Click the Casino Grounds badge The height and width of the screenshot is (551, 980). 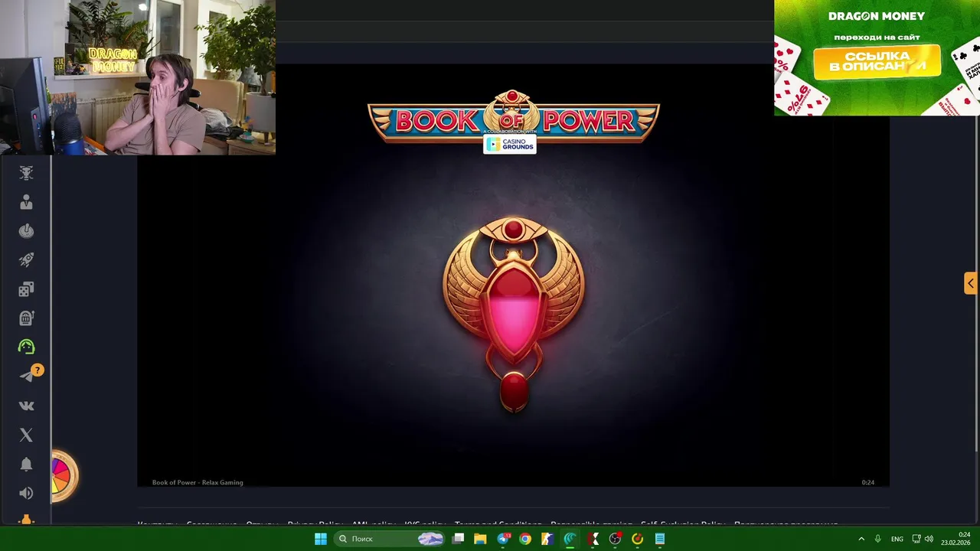point(510,144)
